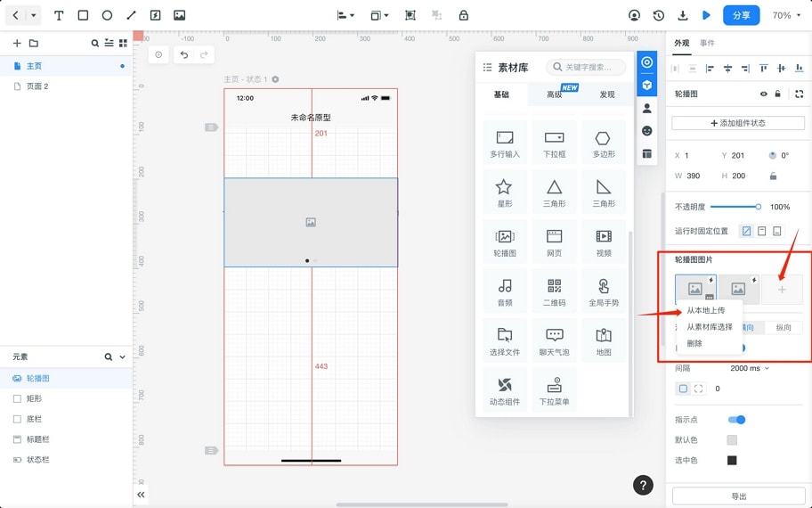Image resolution: width=812 pixels, height=508 pixels.
Task: Adjust the 不透明度 opacity slider
Action: [x=735, y=207]
